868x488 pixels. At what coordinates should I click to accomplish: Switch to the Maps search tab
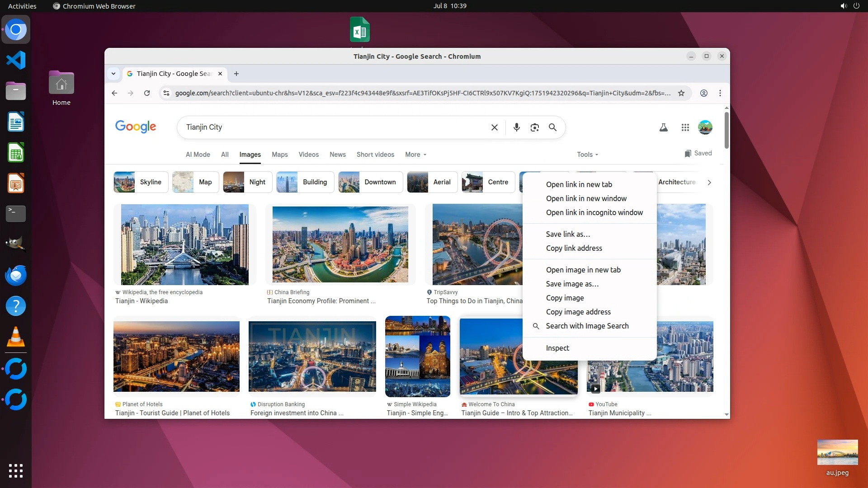pos(279,155)
